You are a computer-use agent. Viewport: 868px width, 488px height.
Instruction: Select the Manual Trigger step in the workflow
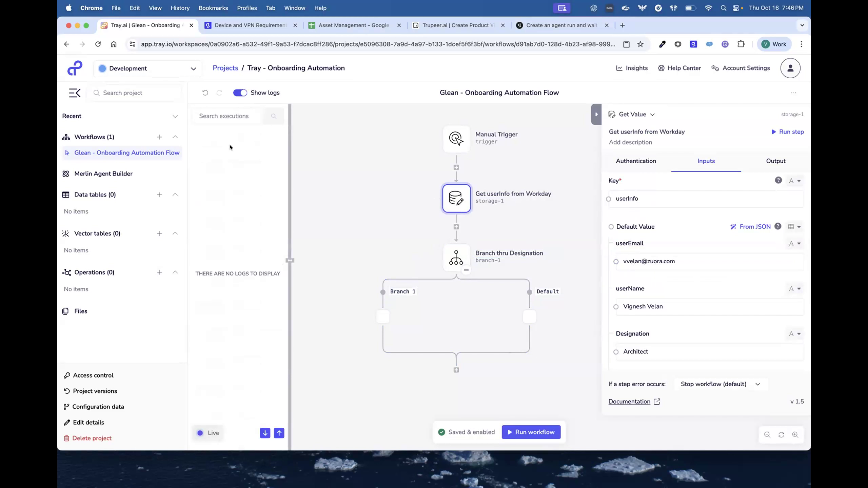tap(456, 139)
